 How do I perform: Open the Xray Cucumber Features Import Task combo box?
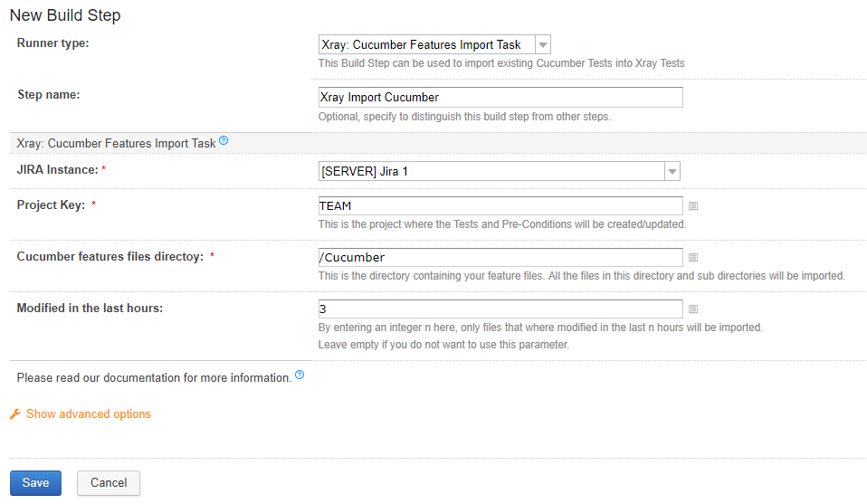click(434, 44)
